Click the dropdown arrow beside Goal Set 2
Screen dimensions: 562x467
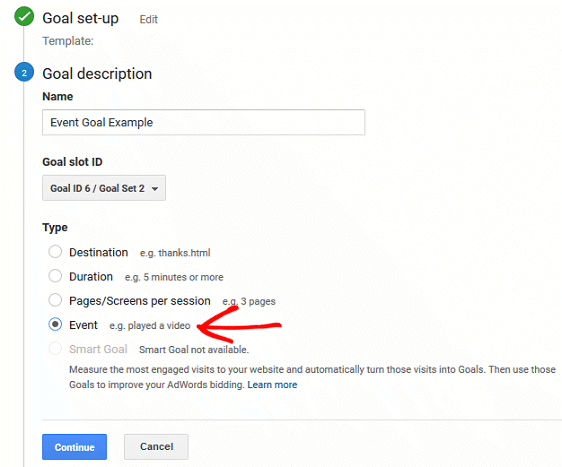155,189
